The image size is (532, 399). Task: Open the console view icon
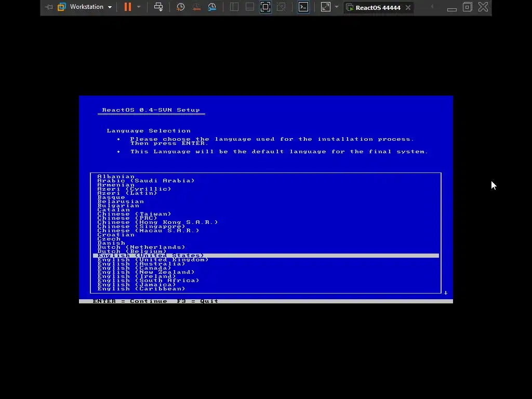[x=303, y=7]
